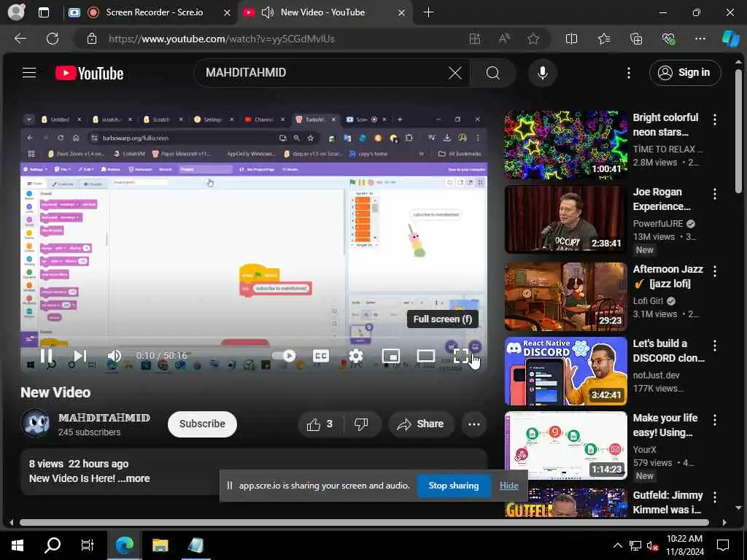Open Copilot sidebar
This screenshot has height=560, width=747.
pos(730,39)
